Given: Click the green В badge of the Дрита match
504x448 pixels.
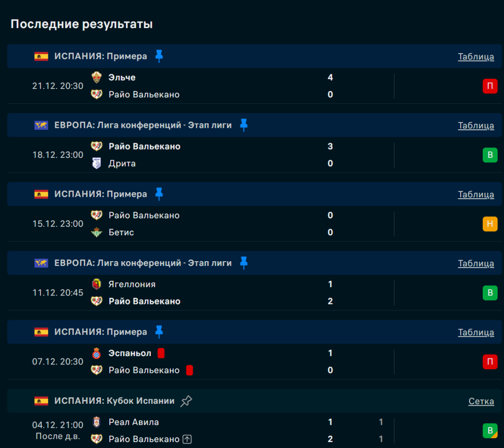Looking at the screenshot, I should [490, 155].
